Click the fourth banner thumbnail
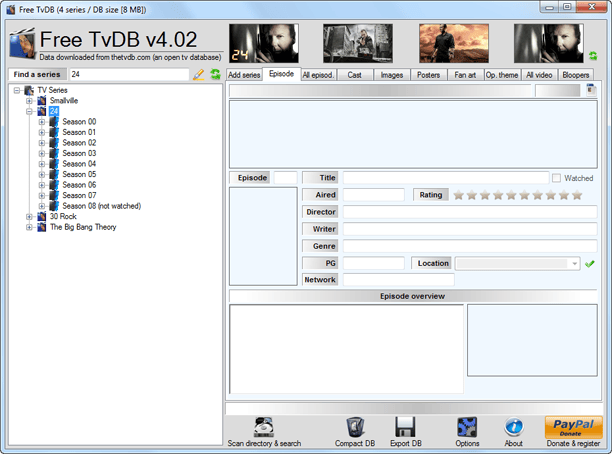The width and height of the screenshot is (612, 454). (549, 43)
